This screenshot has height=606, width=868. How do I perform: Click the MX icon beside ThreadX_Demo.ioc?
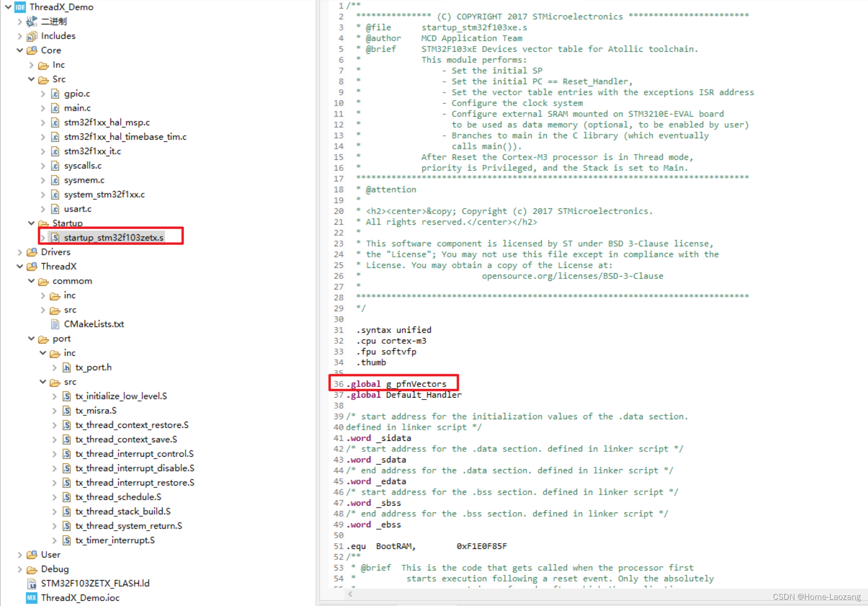pyautogui.click(x=31, y=598)
